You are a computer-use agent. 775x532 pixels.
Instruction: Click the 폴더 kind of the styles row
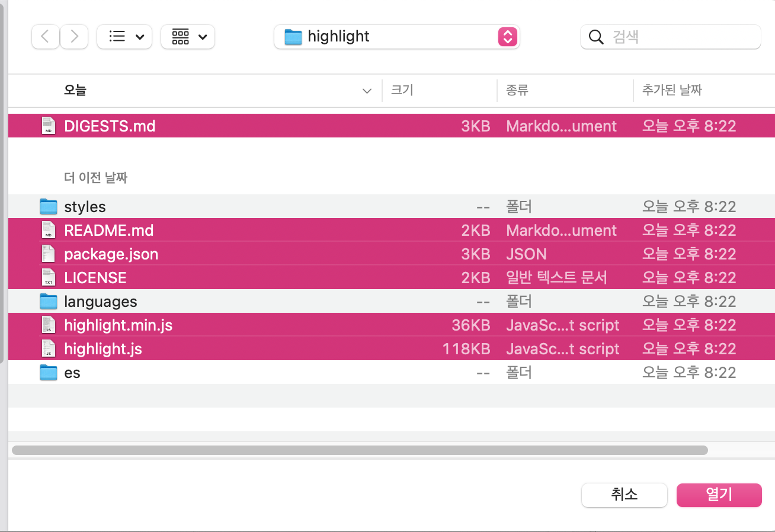[x=519, y=207]
